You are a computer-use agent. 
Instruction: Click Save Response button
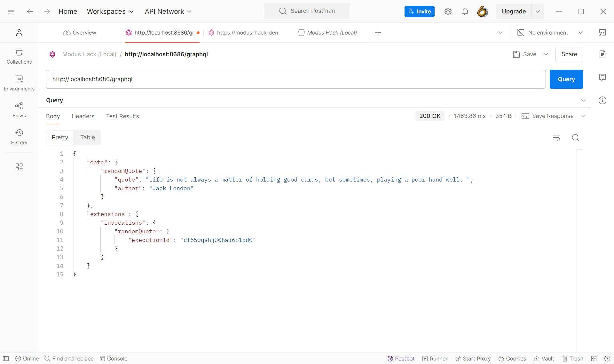point(547,116)
